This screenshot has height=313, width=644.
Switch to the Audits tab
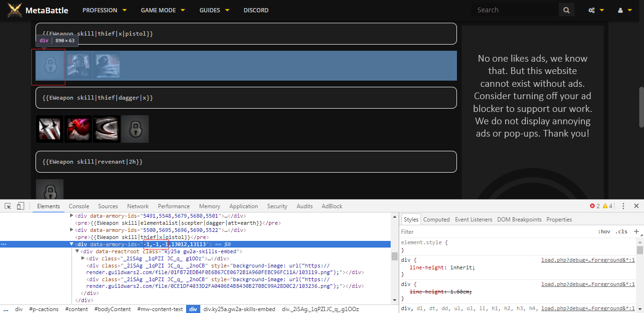pyautogui.click(x=304, y=206)
